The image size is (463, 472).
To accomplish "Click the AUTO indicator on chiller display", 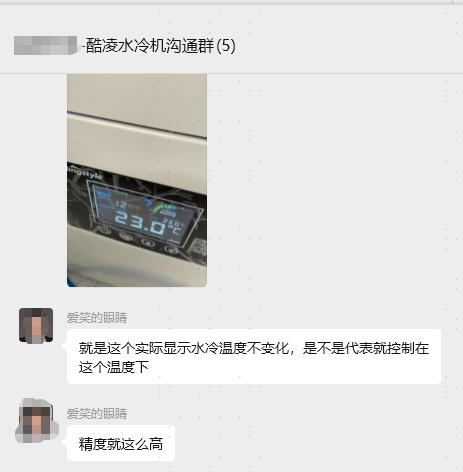I will pos(168,213).
